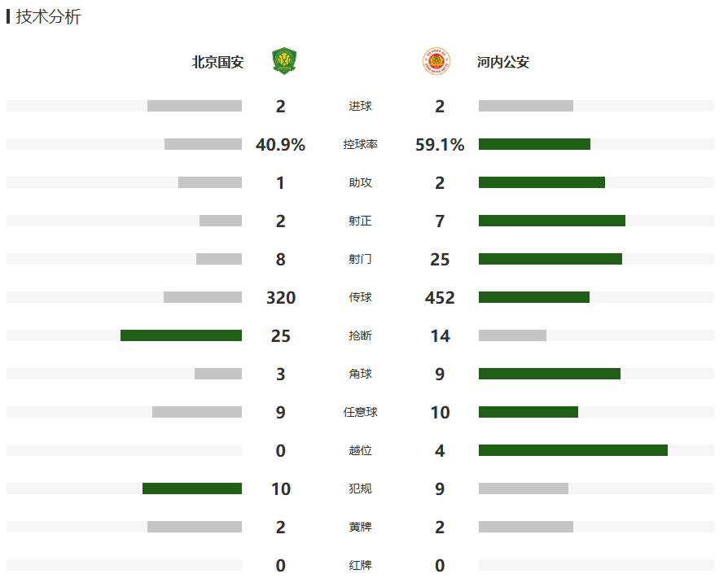Click the green 抢断 bar for 北京国安

click(181, 335)
